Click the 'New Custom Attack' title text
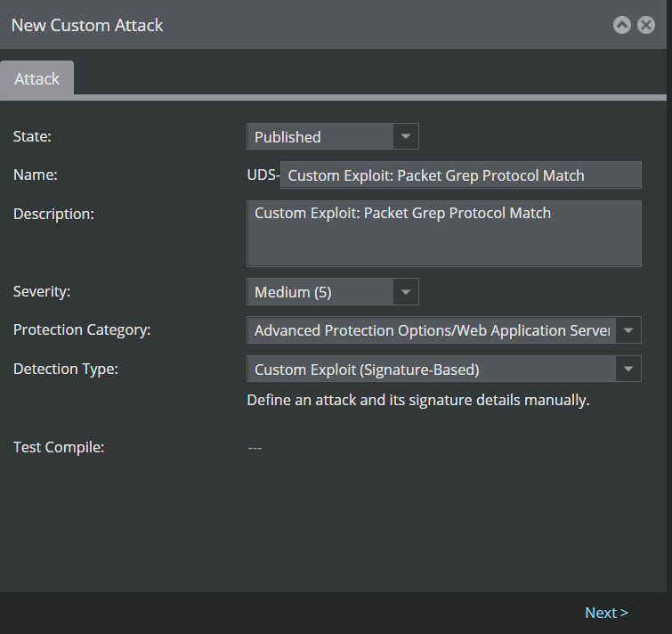 (87, 25)
